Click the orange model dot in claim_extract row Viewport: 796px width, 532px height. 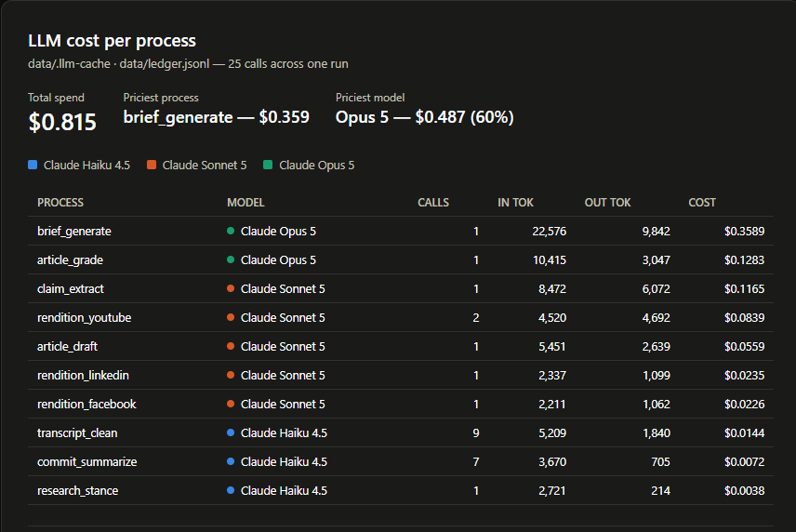click(x=231, y=288)
